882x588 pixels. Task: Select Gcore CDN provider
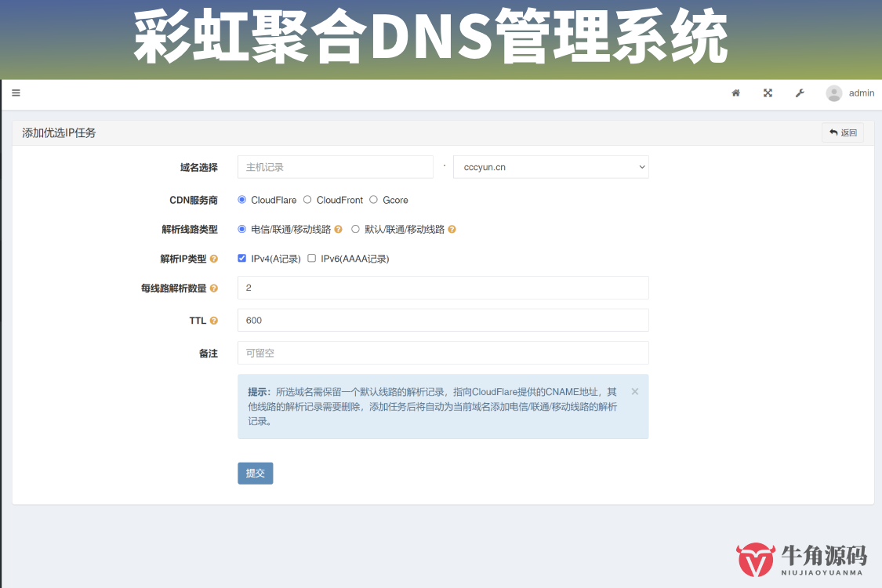pyautogui.click(x=373, y=200)
